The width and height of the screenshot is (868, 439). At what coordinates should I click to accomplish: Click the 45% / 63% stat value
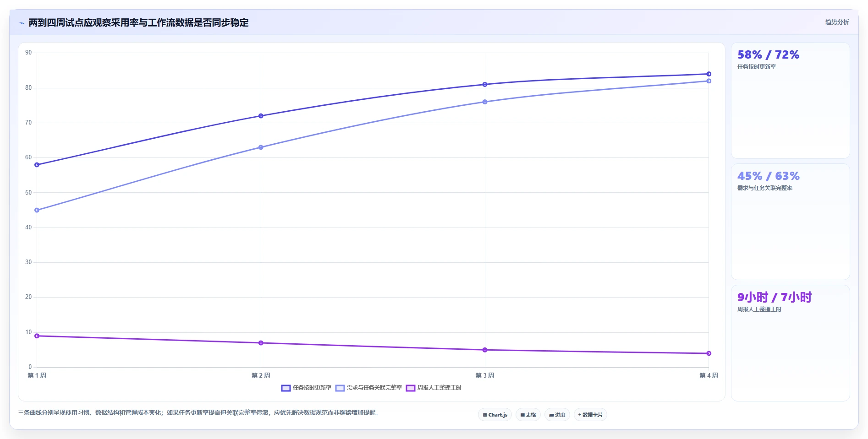tap(768, 176)
